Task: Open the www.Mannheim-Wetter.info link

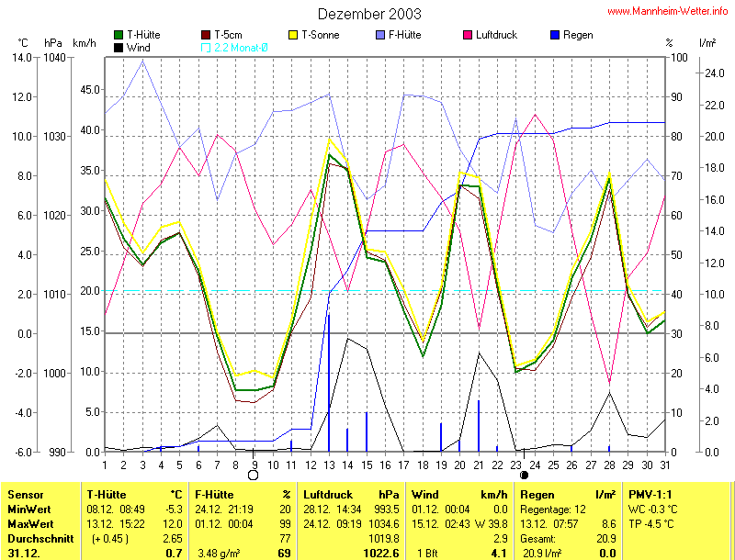Action: coord(668,11)
